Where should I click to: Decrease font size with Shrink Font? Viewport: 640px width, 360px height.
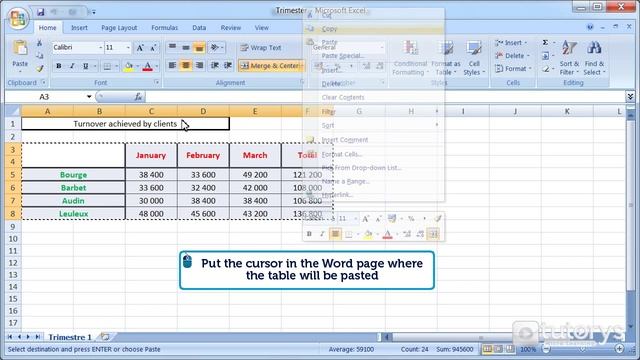coord(153,48)
